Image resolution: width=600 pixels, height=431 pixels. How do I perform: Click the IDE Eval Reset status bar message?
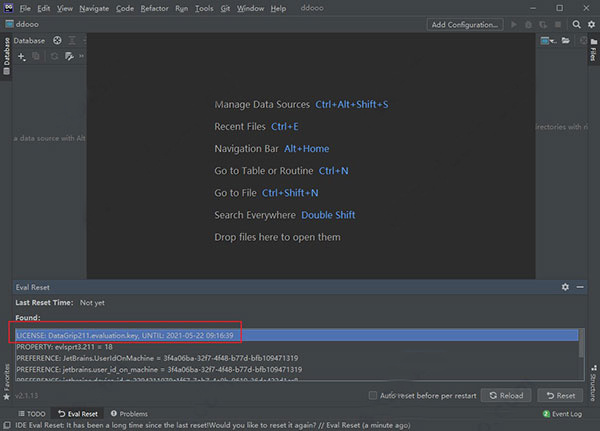click(x=212, y=425)
